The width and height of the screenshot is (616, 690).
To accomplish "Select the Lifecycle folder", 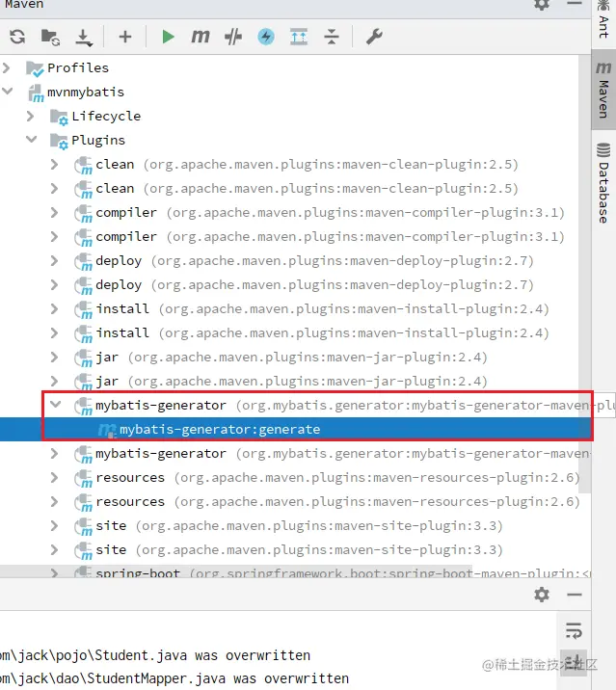I will pyautogui.click(x=106, y=117).
